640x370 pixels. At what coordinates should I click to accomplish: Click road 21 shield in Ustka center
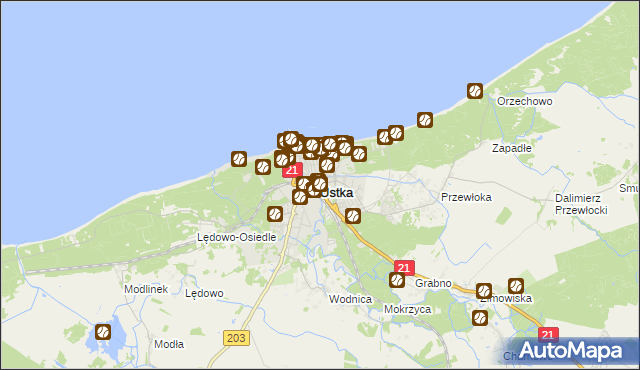pos(292,170)
